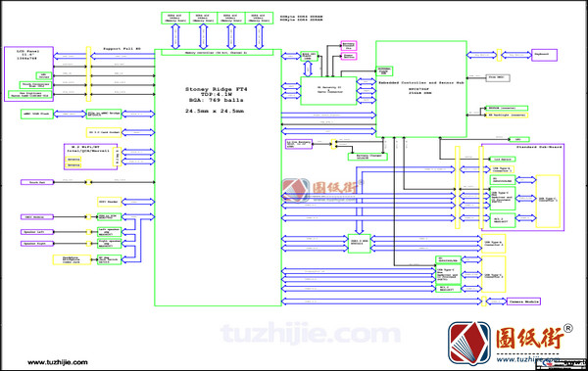Viewport: 588px width, 371px height.
Task: Select the Memory Controller bar on processor
Action: point(218,53)
